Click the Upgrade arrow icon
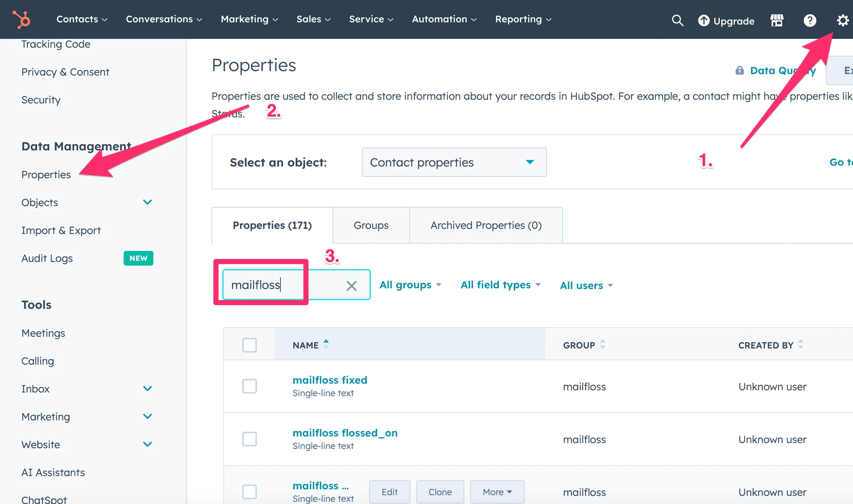The width and height of the screenshot is (853, 504). click(704, 21)
